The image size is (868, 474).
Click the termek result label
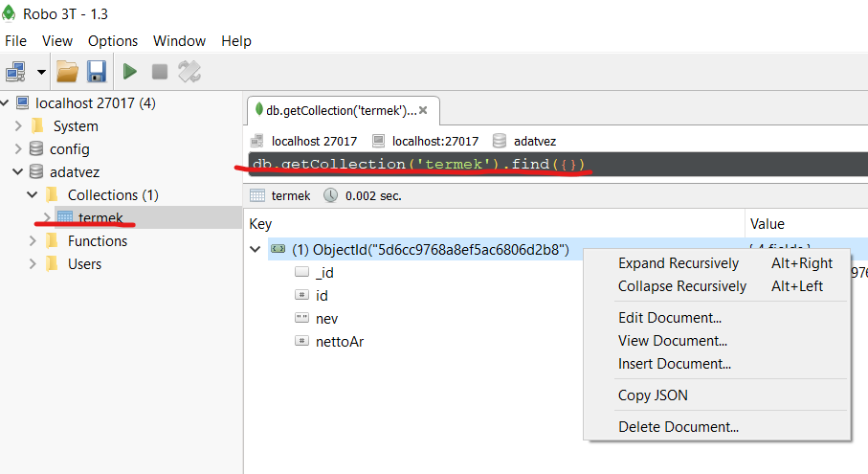point(291,195)
